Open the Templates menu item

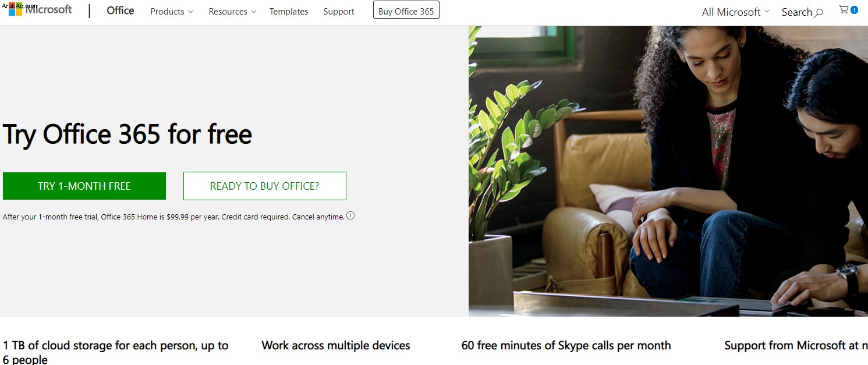289,12
